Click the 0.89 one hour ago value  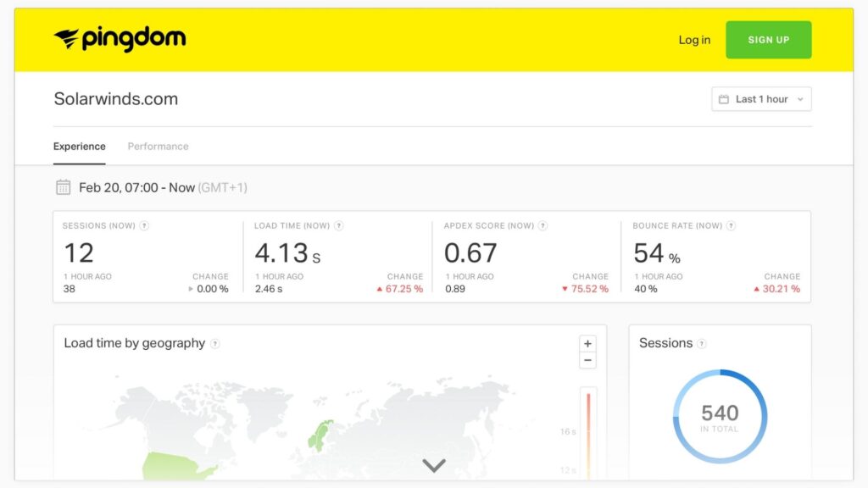455,289
